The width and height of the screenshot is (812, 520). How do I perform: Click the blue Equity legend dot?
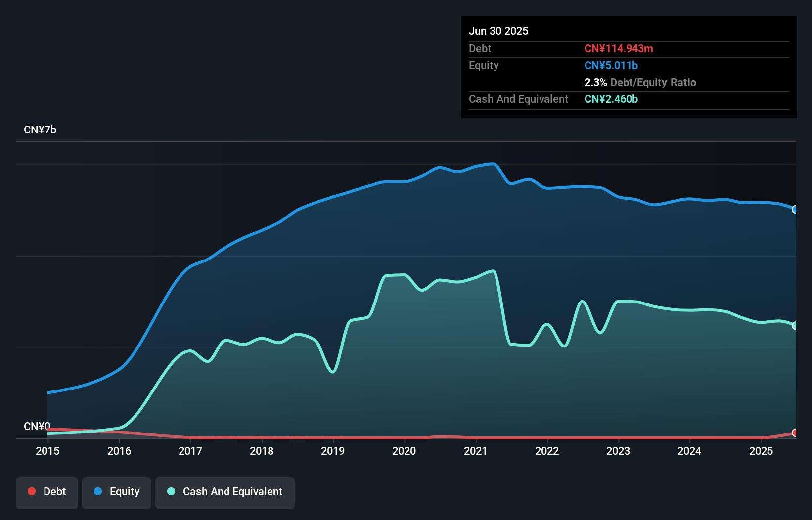pos(98,491)
